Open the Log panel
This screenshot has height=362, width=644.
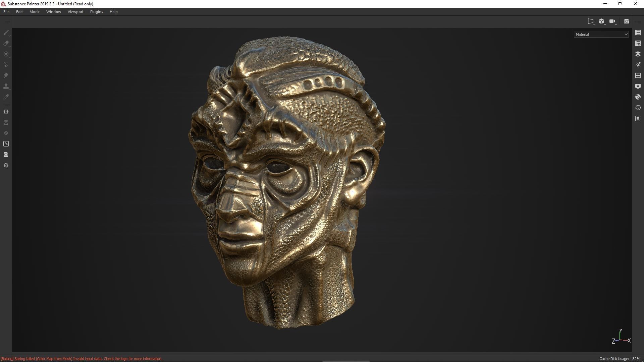(638, 118)
